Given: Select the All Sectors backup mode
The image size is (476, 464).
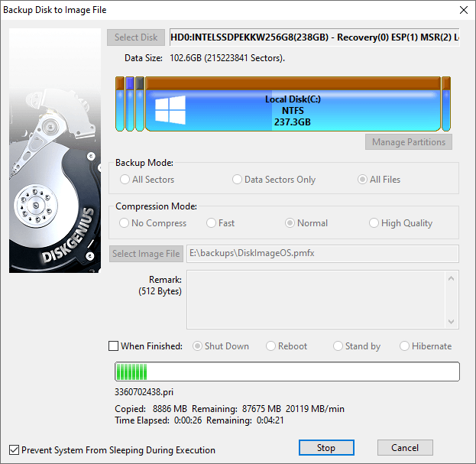Looking at the screenshot, I should 125,180.
